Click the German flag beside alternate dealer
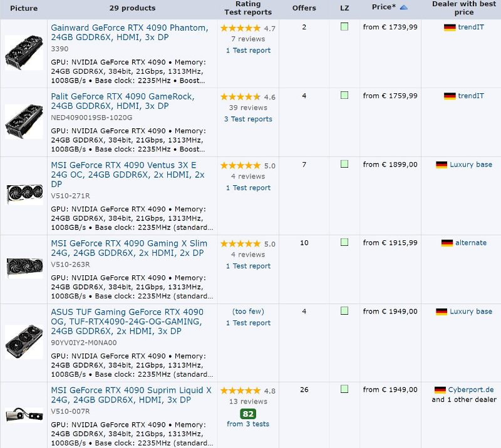This screenshot has height=448, width=501. (x=447, y=243)
